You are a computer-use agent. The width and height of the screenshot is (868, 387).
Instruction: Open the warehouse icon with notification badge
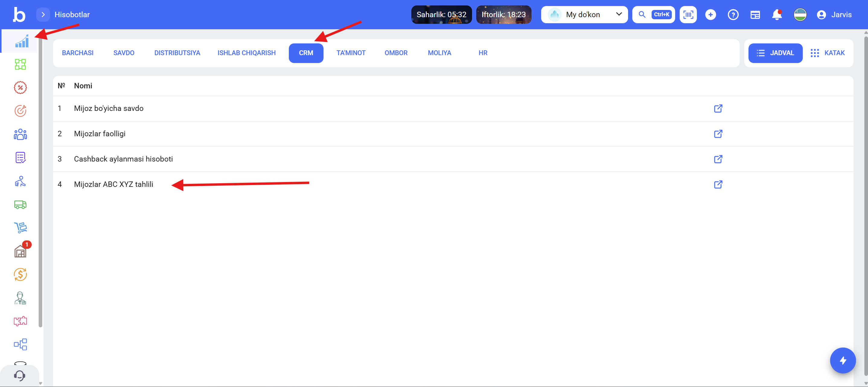coord(21,251)
